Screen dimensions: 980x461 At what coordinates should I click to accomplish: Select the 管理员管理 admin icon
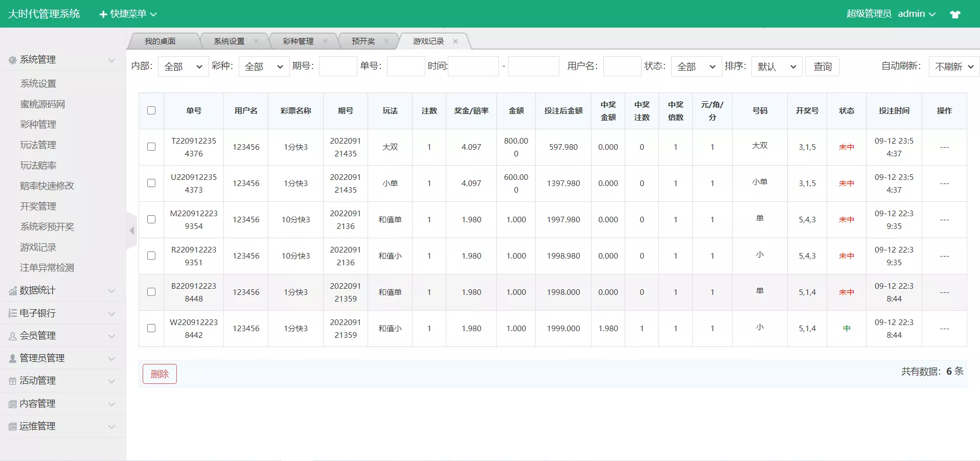(x=12, y=358)
